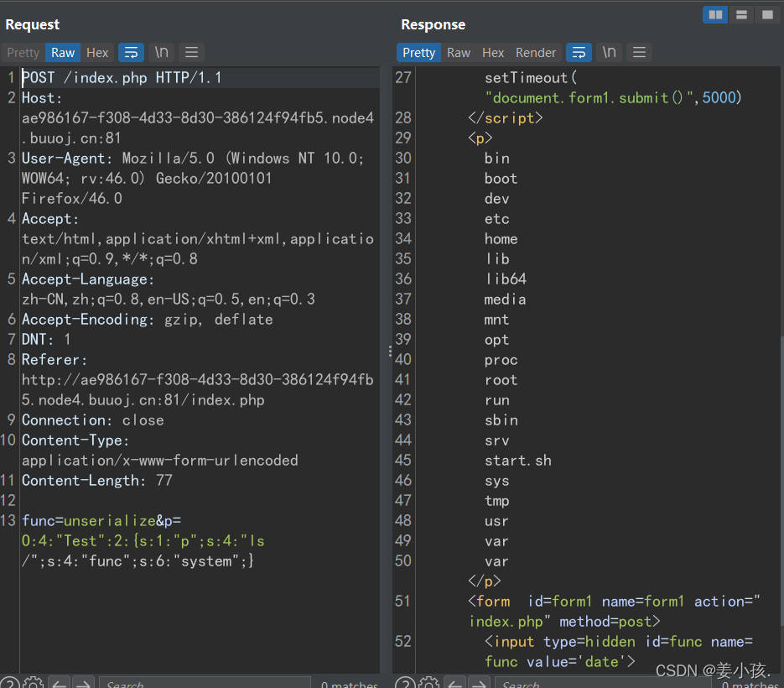784x688 pixels.
Task: Open help icon below Response panel
Action: (x=406, y=683)
